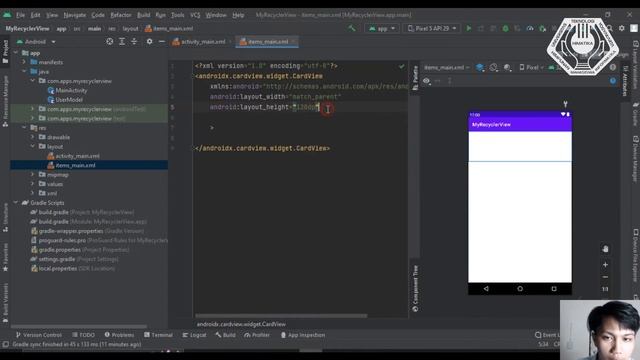The image size is (640, 360).
Task: Open the App Inspection tool window
Action: 303,335
